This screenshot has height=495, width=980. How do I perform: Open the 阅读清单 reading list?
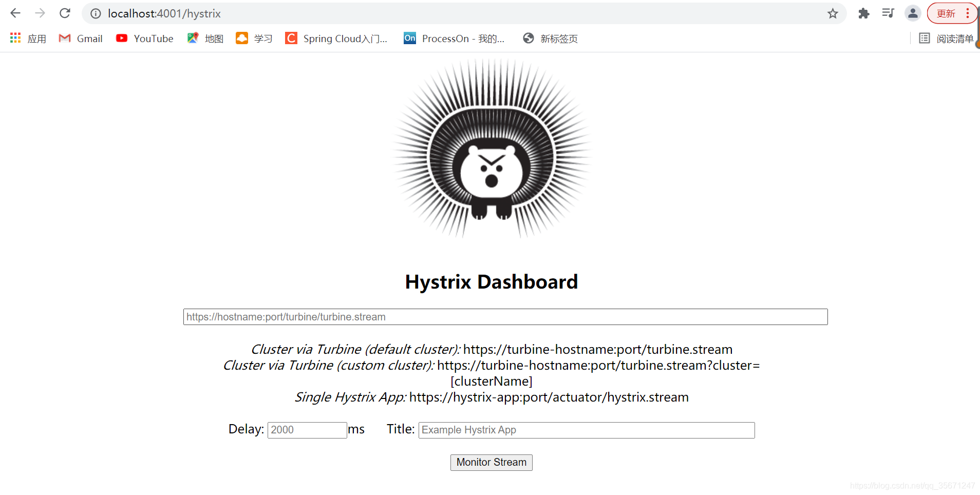tap(946, 39)
